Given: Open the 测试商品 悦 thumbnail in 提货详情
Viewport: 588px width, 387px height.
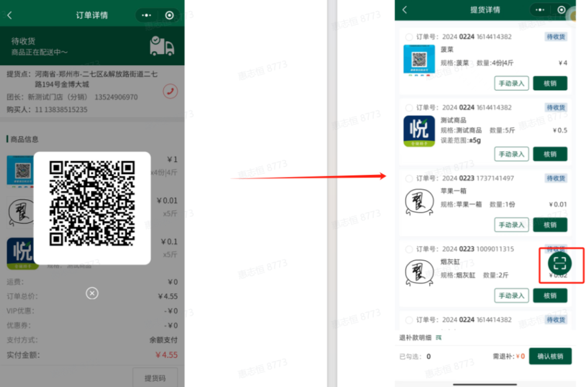Looking at the screenshot, I should pos(419,131).
